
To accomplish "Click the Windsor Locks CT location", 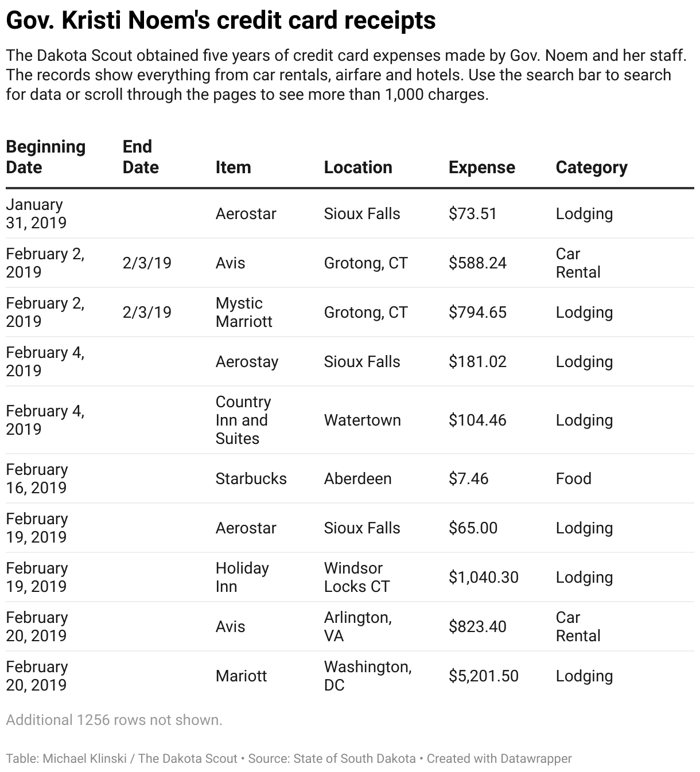I will [x=356, y=577].
